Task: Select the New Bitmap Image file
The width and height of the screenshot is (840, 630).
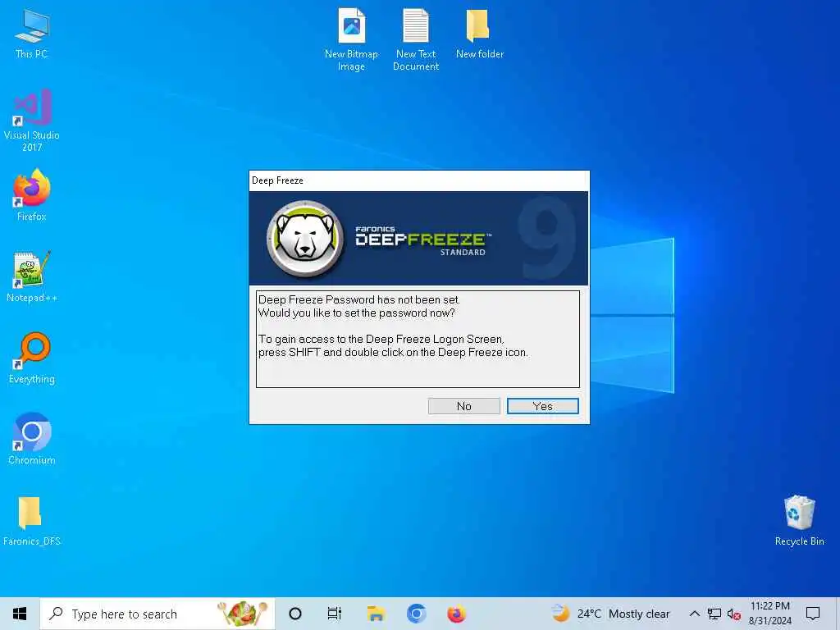Action: (x=351, y=39)
